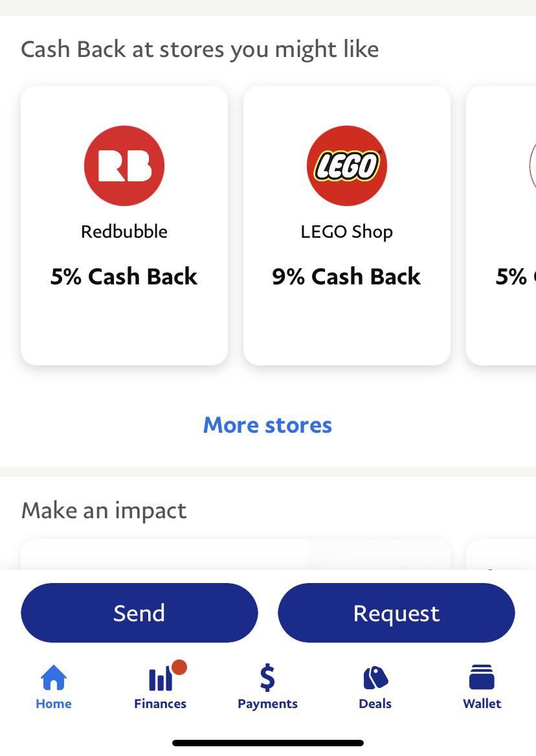Open Deals via the price tag icon
Viewport: 536px width, 756px height.
click(375, 678)
